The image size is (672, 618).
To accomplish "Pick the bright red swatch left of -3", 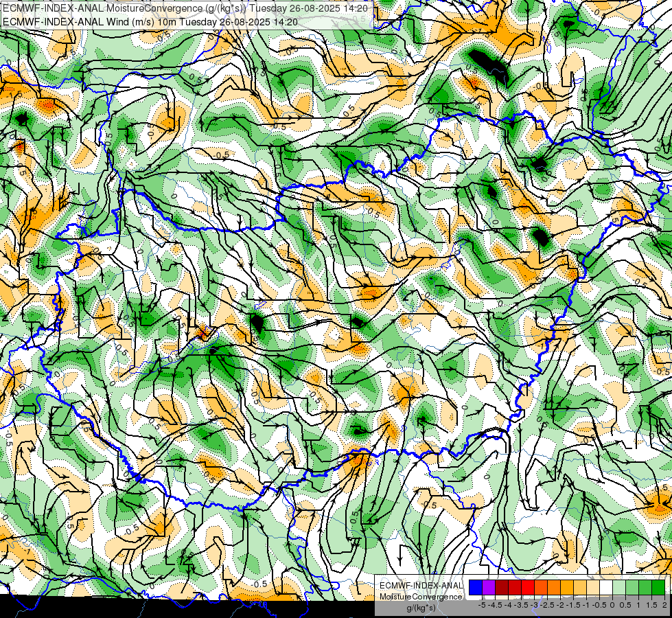I will [x=528, y=588].
